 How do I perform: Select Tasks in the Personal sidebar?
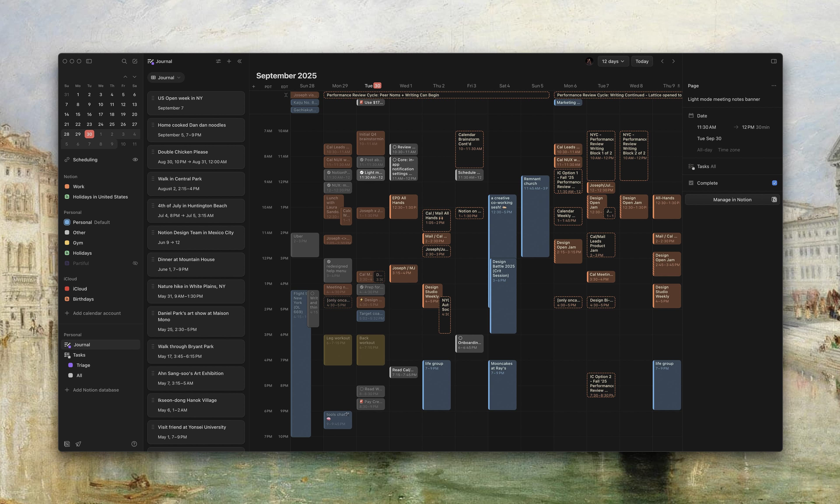pos(79,355)
